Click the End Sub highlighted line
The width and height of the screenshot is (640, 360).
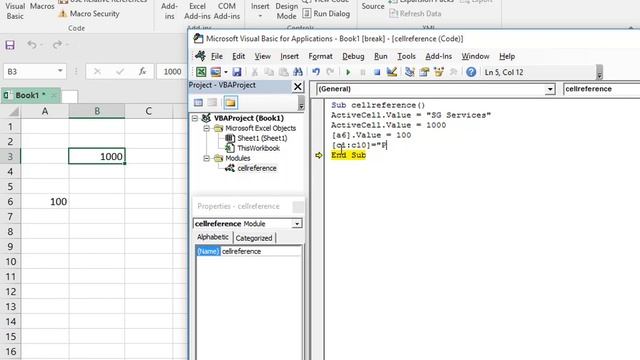pos(349,155)
